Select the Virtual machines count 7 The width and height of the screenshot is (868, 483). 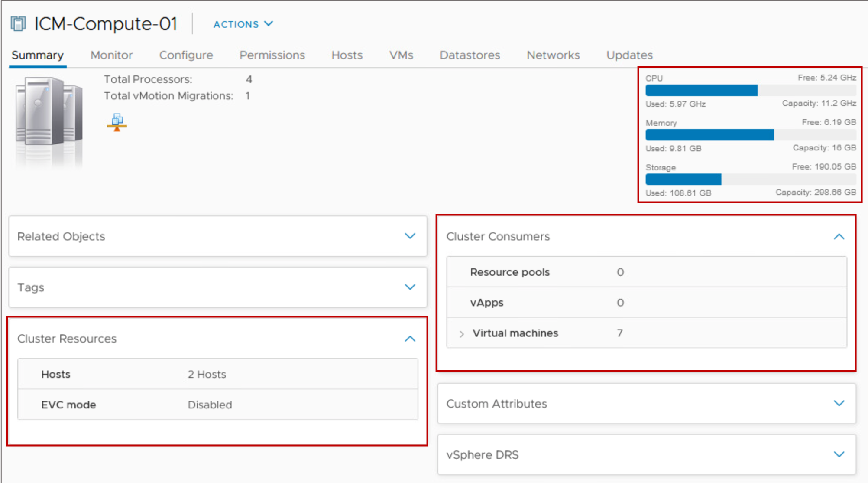click(x=620, y=333)
